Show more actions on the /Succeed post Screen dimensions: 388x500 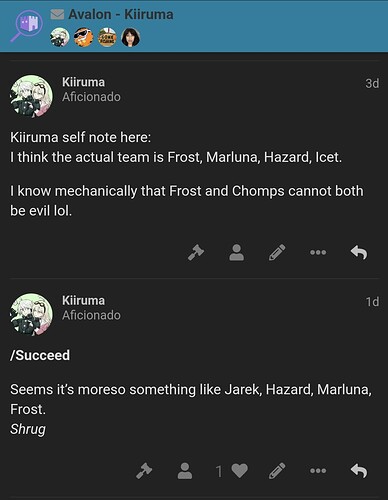tap(318, 471)
